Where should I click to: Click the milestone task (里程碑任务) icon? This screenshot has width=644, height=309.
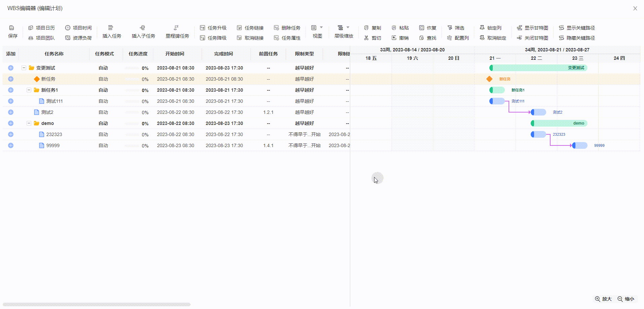pos(176,28)
